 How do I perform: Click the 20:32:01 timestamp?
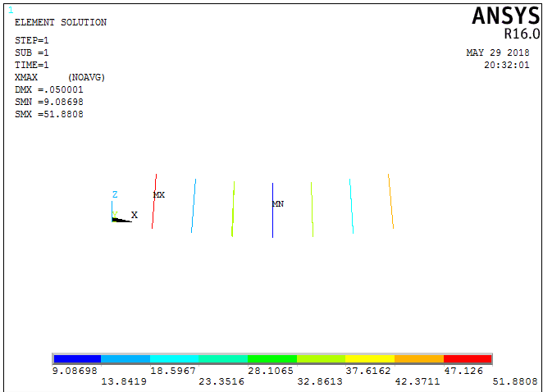[x=507, y=65]
